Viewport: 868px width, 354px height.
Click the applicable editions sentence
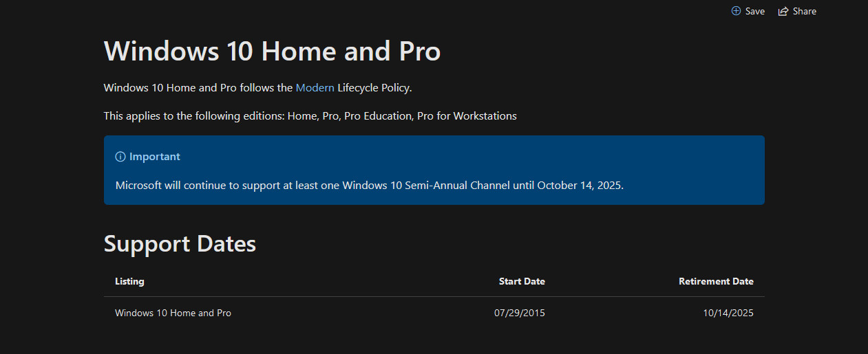[310, 115]
